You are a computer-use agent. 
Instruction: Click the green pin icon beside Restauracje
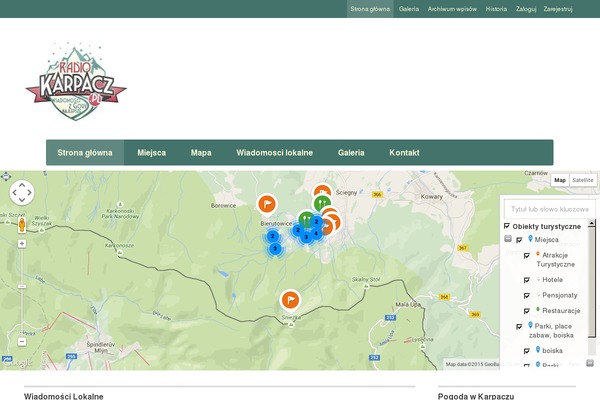(538, 309)
